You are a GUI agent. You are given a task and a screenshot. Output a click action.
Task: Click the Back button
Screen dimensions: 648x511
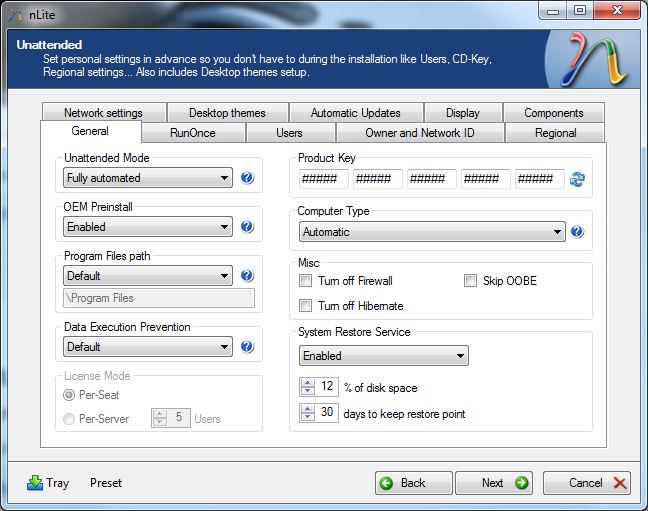coord(414,483)
